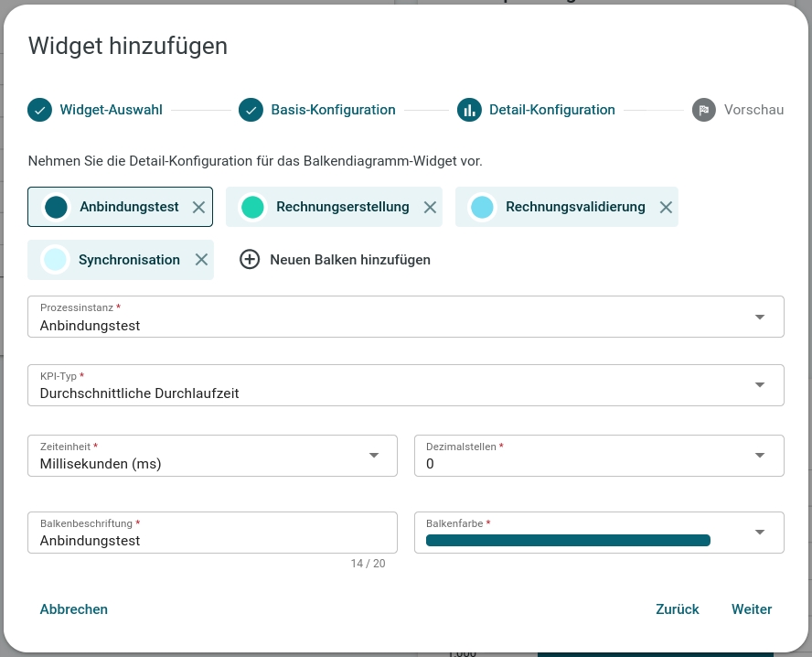Remove the Rechnungsvalidierung bar chip
The height and width of the screenshot is (657, 812).
click(666, 207)
